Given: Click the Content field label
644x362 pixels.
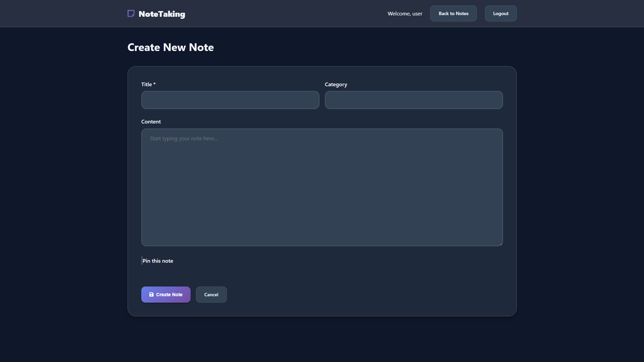Looking at the screenshot, I should coord(151,122).
